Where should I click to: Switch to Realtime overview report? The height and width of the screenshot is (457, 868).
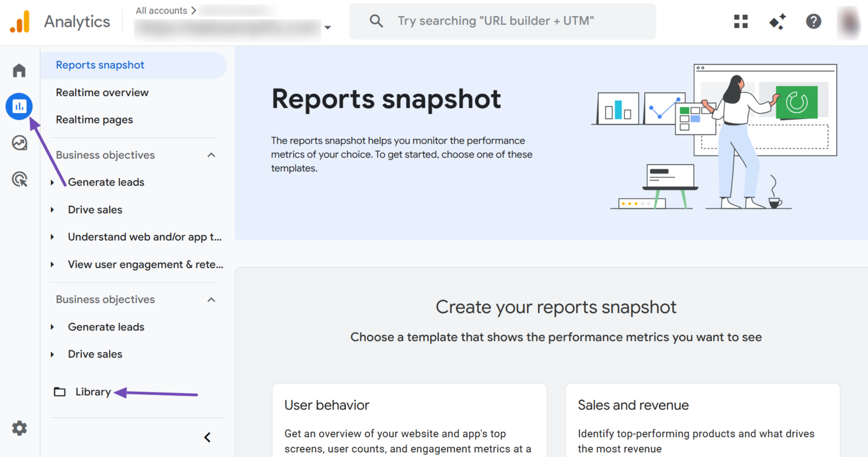[102, 92]
